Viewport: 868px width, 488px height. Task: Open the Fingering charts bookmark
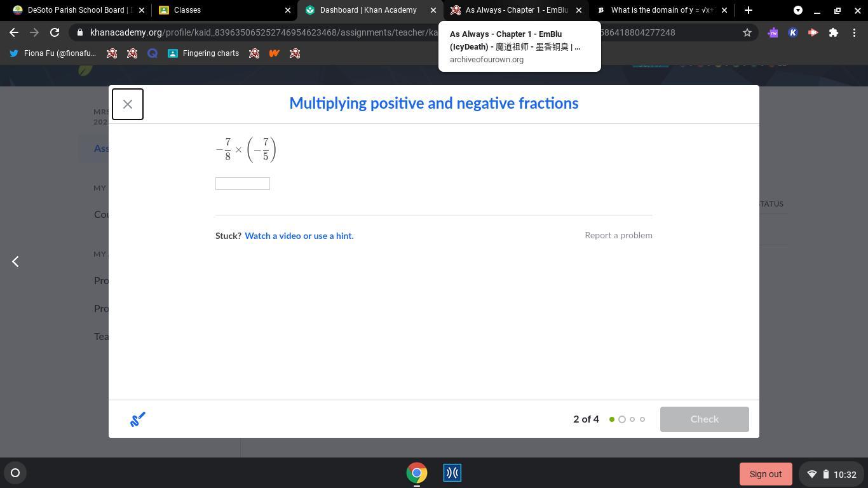coord(203,53)
